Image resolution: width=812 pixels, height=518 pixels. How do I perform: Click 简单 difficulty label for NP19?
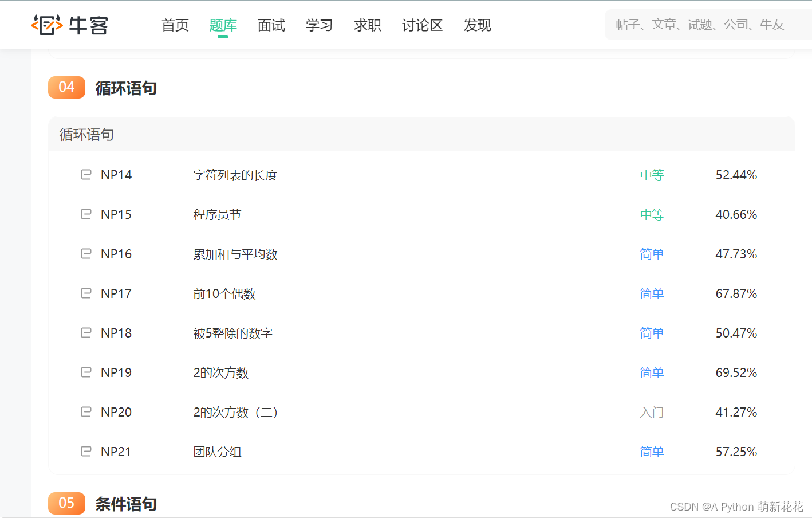point(652,372)
